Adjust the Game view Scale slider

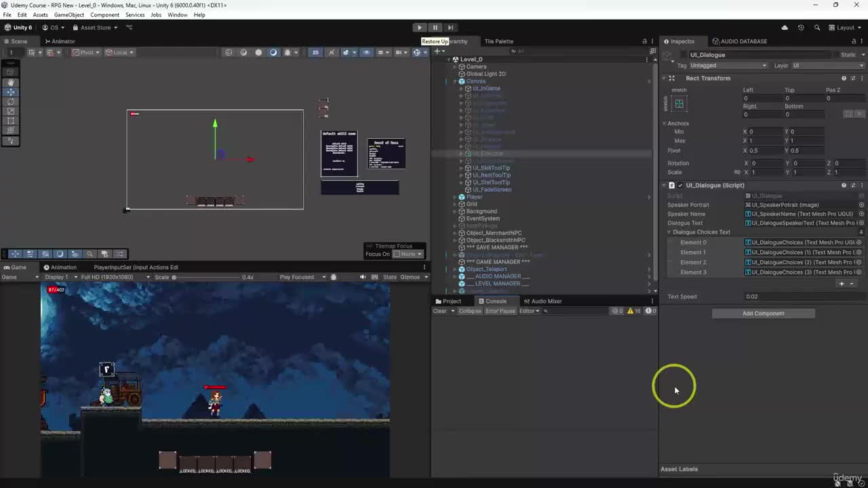pyautogui.click(x=207, y=277)
